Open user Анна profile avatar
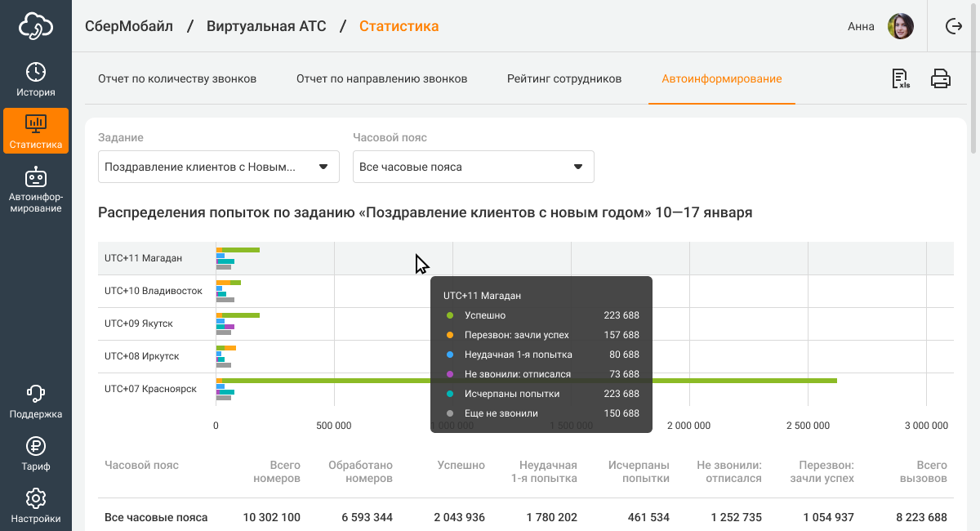This screenshot has width=980, height=531. (x=900, y=26)
